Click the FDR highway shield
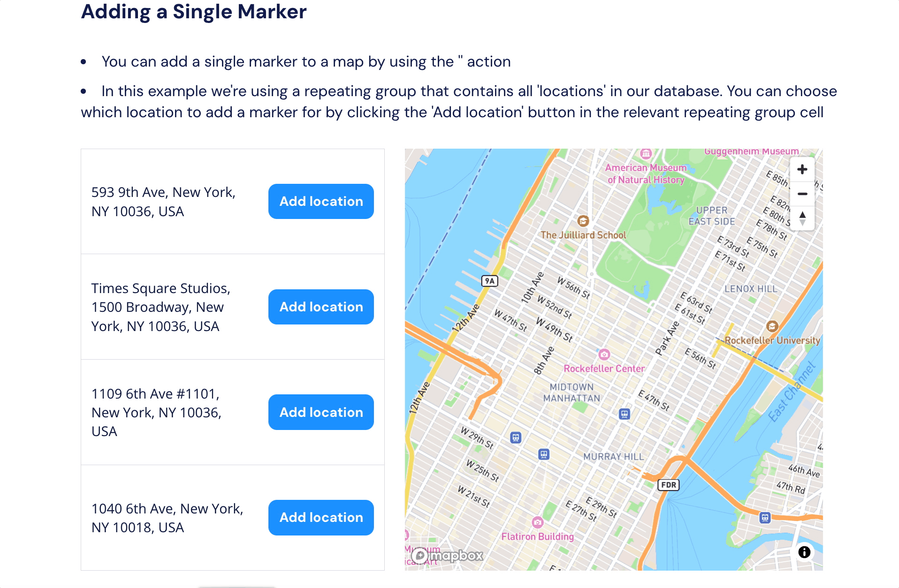Viewport: 899px width, 588px height. pos(668,485)
